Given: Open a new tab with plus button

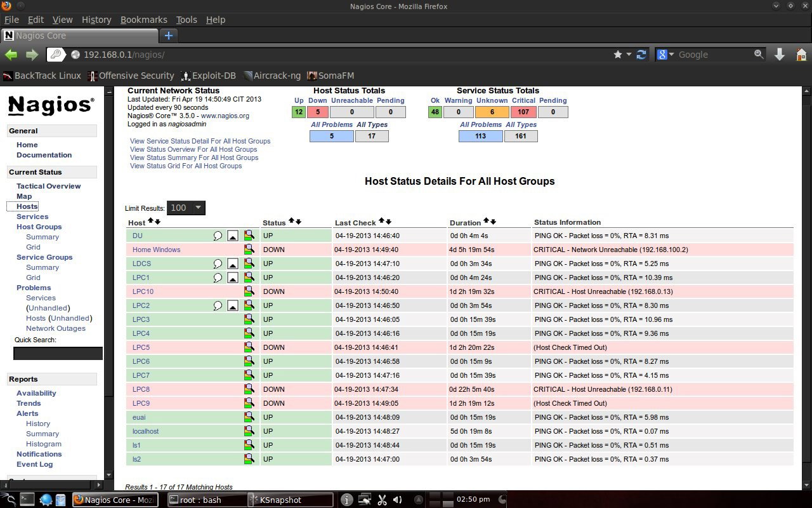Looking at the screenshot, I should 169,36.
